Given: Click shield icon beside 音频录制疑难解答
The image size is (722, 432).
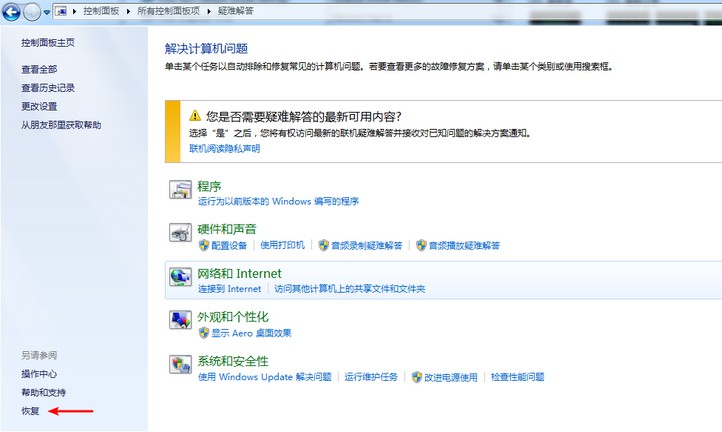Looking at the screenshot, I should pos(324,245).
